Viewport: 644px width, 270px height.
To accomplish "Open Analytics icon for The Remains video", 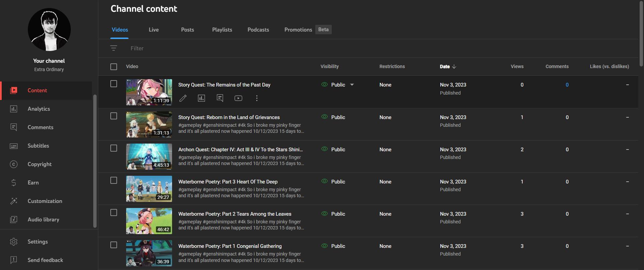I will tap(201, 98).
